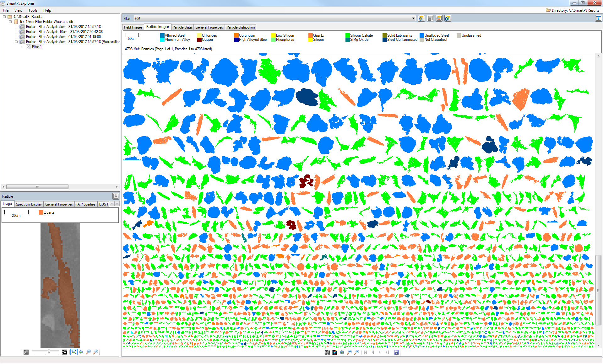This screenshot has height=364, width=603.
Task: Open the sort filter dropdown menu
Action: [412, 19]
